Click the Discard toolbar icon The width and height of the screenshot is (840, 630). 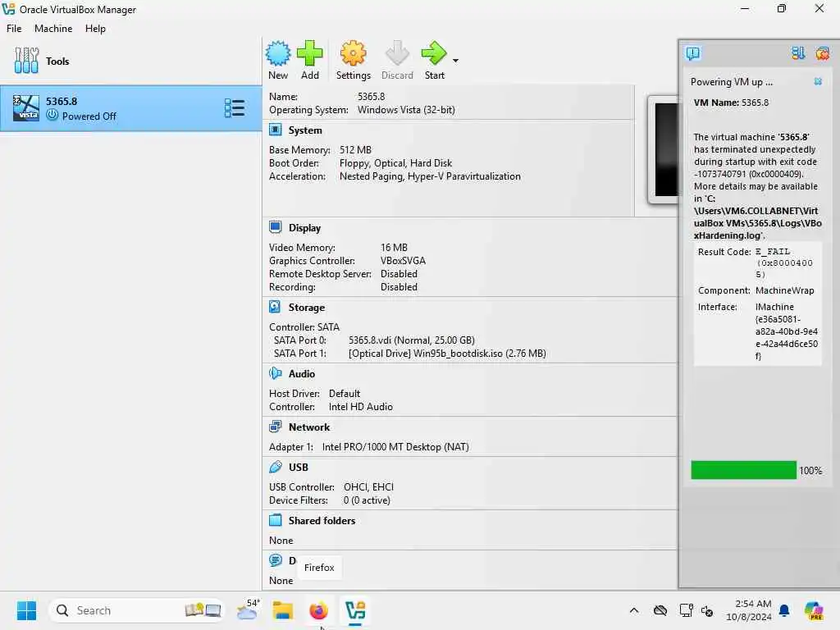397,53
